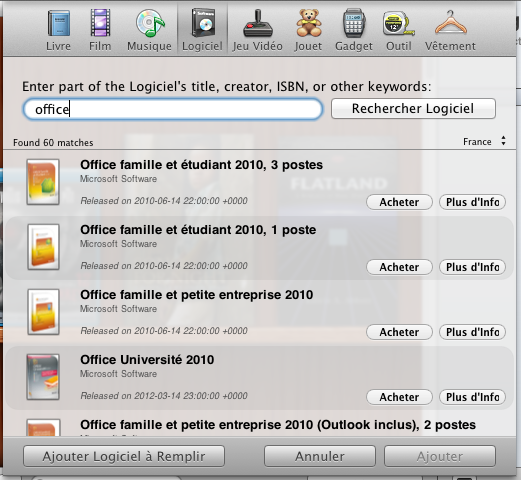Select result Office famille et étudiant 2010, 3 postes
The width and height of the screenshot is (521, 480).
coord(259,182)
